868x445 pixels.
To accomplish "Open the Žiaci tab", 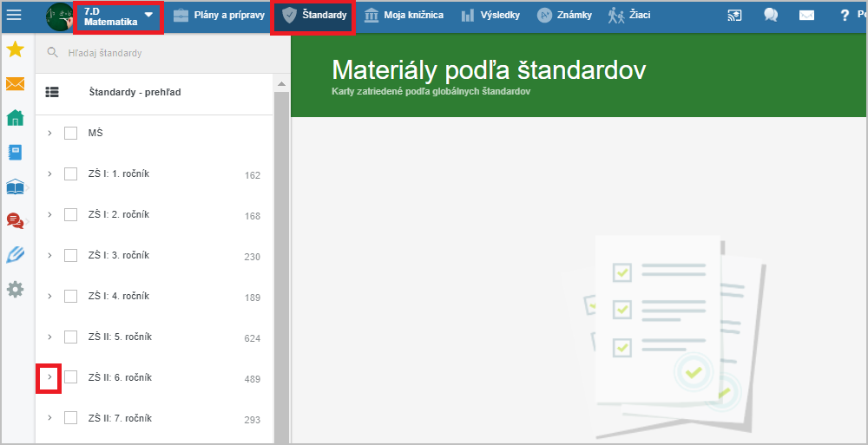I will pos(629,16).
